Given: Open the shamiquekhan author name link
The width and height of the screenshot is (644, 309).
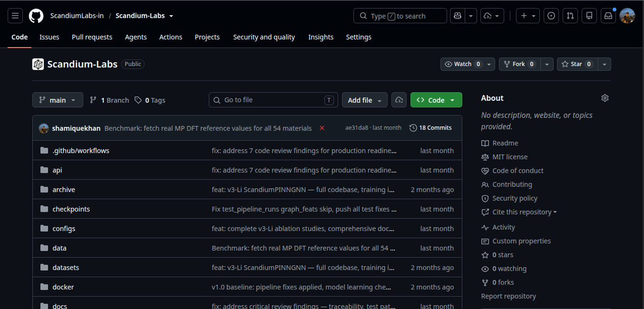Looking at the screenshot, I should point(76,128).
